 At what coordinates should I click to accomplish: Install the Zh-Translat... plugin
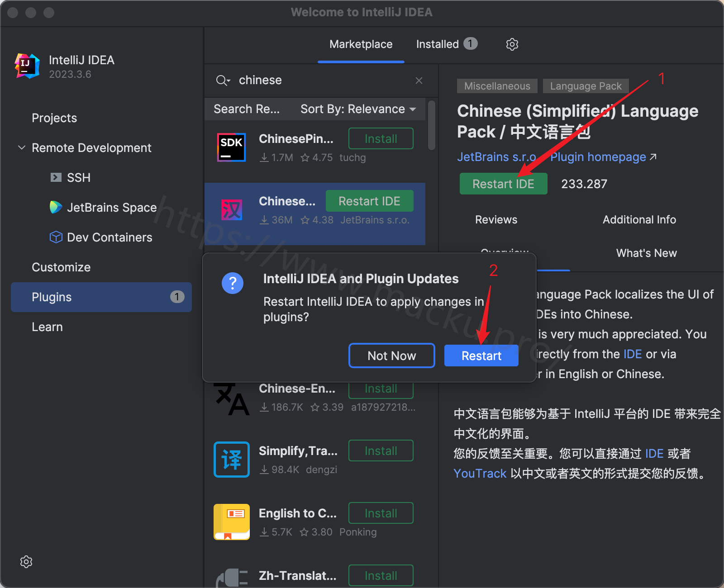(381, 575)
